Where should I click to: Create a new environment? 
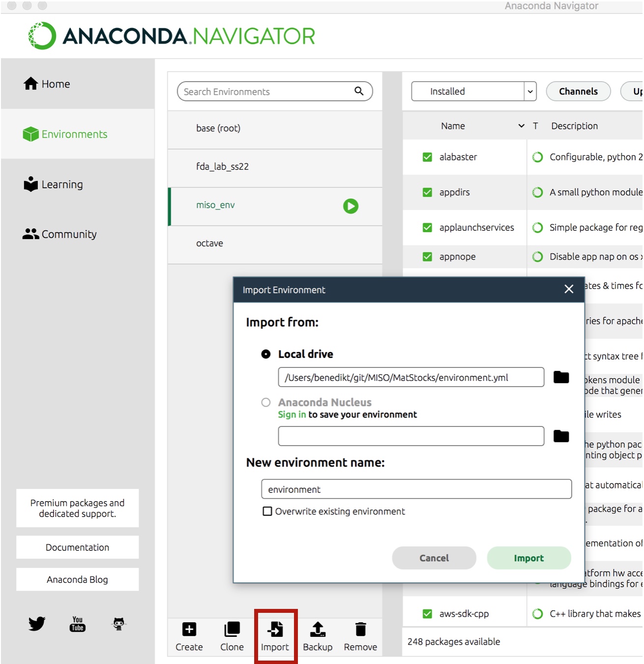pyautogui.click(x=189, y=637)
